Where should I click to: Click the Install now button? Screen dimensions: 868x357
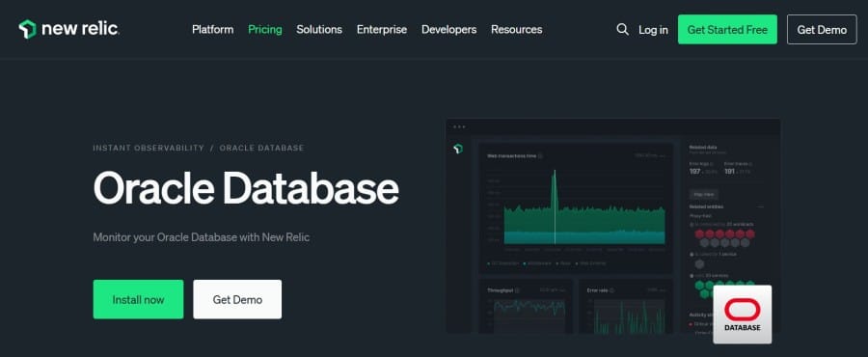[x=138, y=299]
